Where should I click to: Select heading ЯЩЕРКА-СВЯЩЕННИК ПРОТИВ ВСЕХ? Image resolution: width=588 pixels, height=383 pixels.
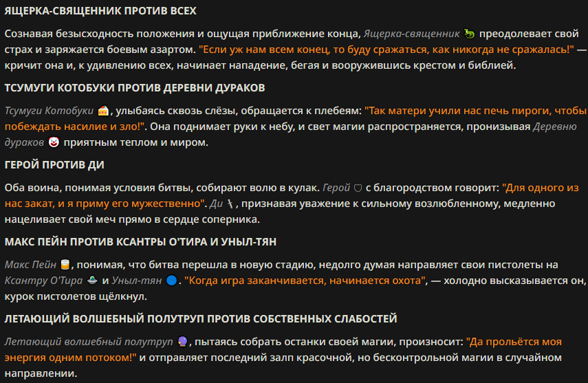click(x=100, y=11)
